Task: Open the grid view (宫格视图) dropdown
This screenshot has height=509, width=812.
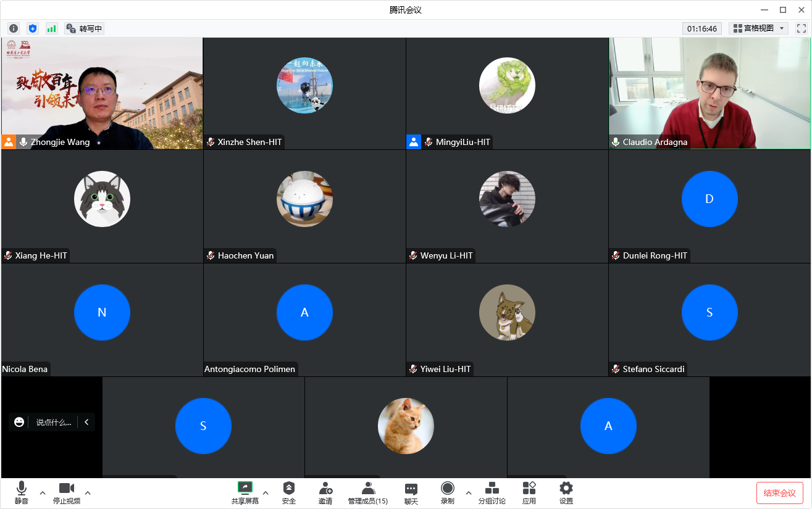Action: click(758, 28)
